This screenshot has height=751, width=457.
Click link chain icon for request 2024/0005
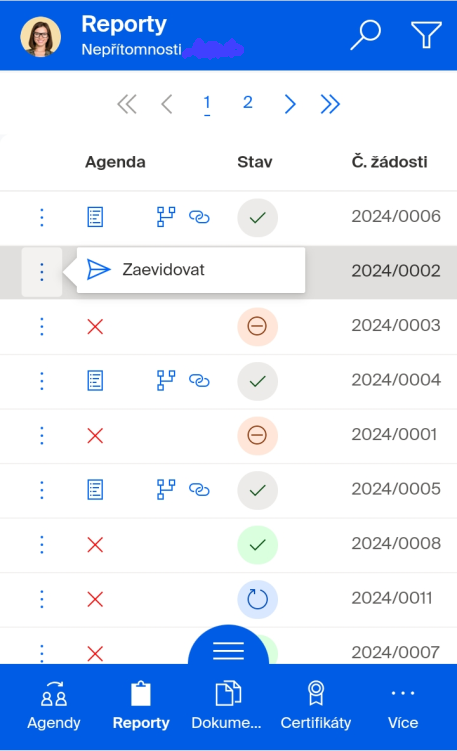[x=199, y=489]
